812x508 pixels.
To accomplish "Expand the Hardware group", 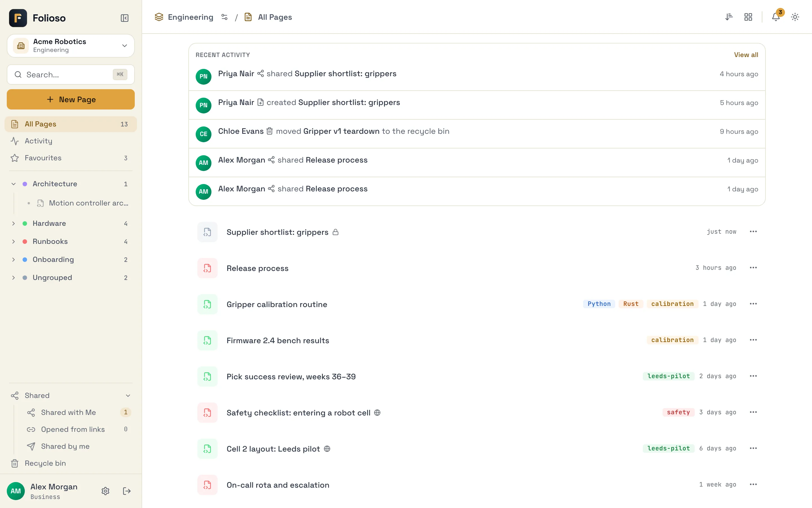I will [x=14, y=224].
